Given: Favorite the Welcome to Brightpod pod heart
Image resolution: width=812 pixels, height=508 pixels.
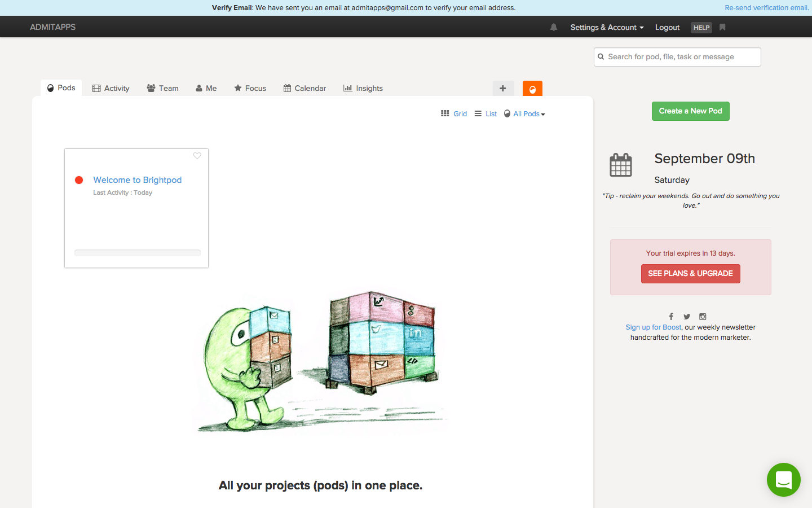Looking at the screenshot, I should 197,156.
